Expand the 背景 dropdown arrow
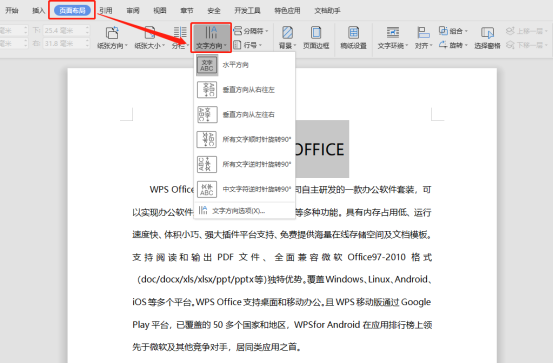Screen dimensions: 554x363 pos(295,46)
